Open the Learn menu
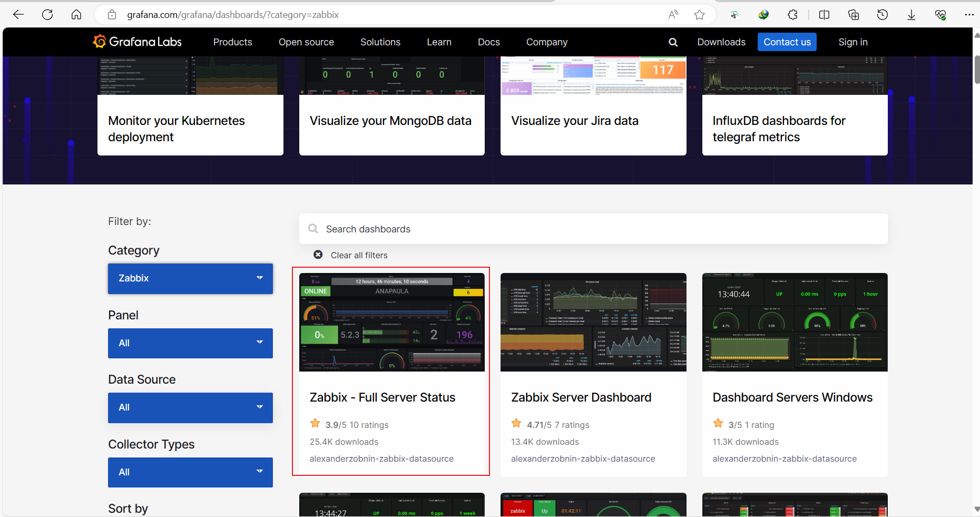 tap(439, 42)
